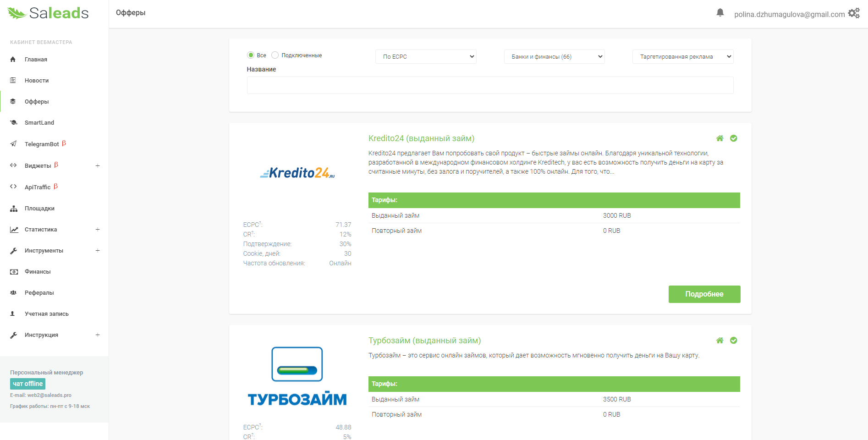Screen dimensions: 868x440
Task: Click Kredito24 offer home icon
Action: tap(720, 138)
